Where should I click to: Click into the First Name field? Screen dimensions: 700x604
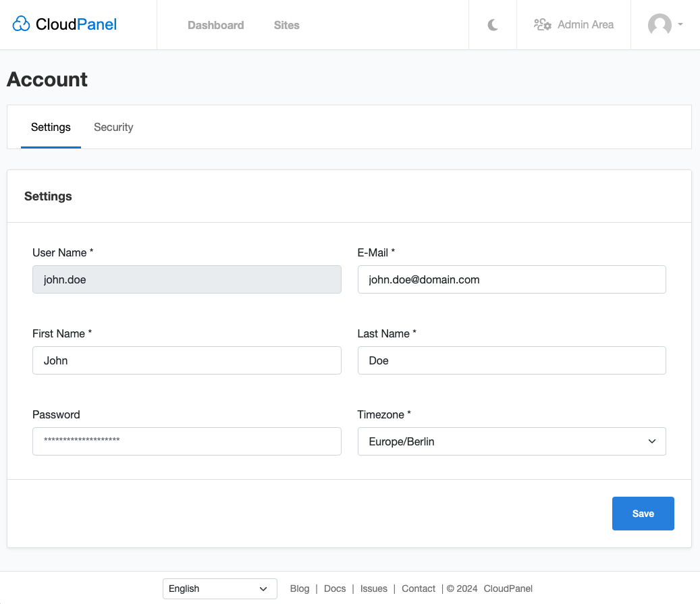pos(186,360)
